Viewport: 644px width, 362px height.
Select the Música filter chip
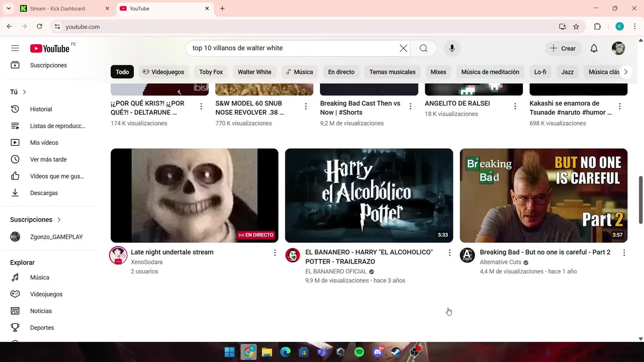coord(299,72)
